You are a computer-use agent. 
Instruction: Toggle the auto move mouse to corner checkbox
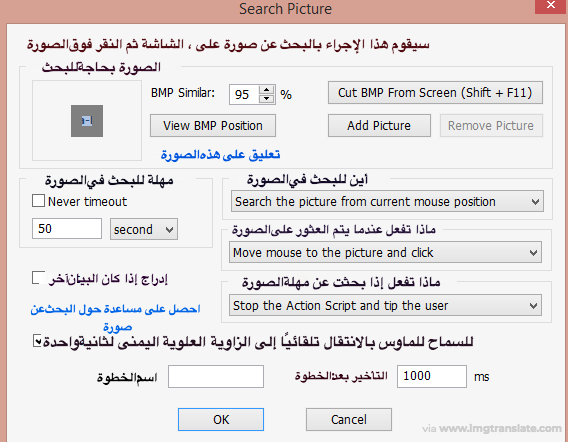pyautogui.click(x=37, y=341)
